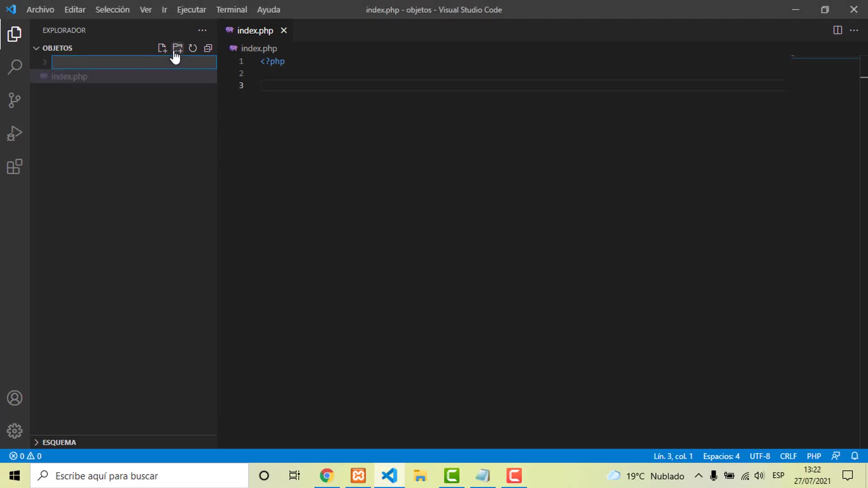Toggle problems panel via errors and warnings count
Screen dimensions: 868x488
(x=25, y=456)
